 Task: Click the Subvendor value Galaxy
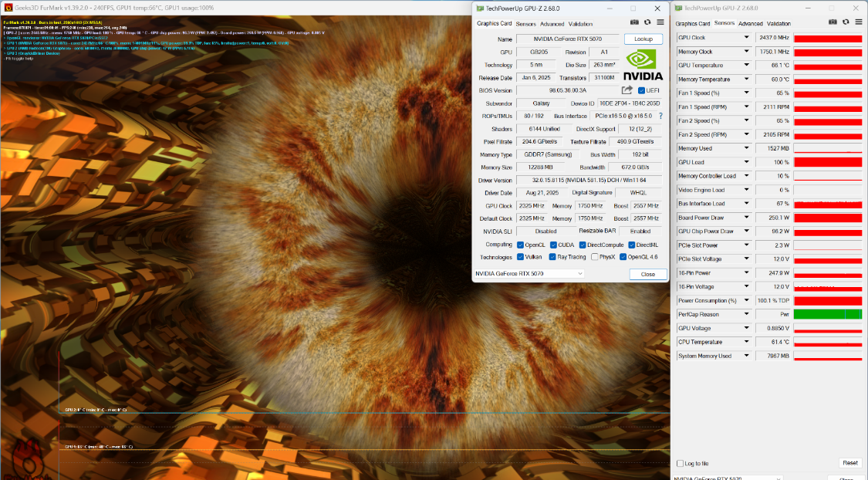(x=541, y=103)
